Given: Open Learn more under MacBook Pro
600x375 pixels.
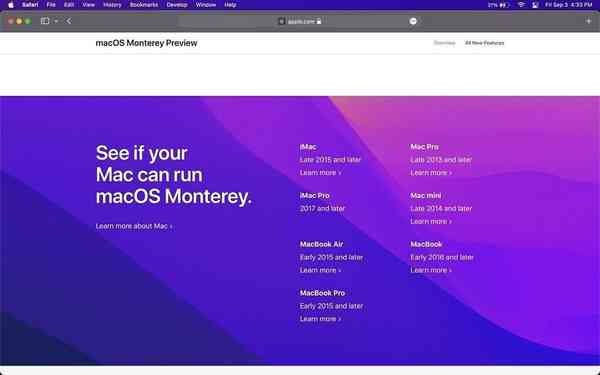Looking at the screenshot, I should click(320, 319).
